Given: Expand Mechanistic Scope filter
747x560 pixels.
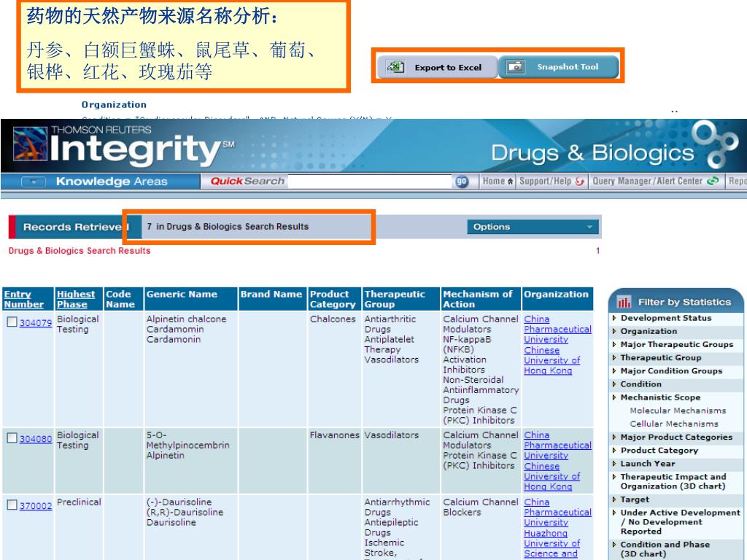Looking at the screenshot, I should (614, 397).
